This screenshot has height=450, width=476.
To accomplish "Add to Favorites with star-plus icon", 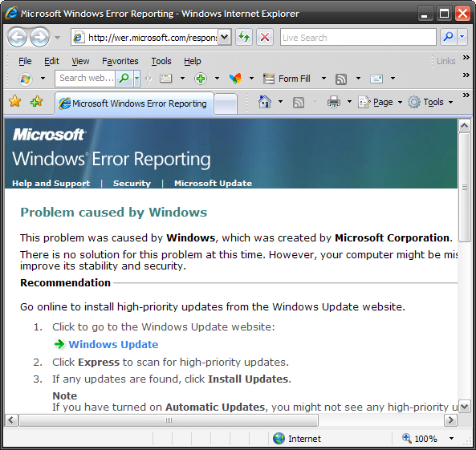I will coord(37,101).
